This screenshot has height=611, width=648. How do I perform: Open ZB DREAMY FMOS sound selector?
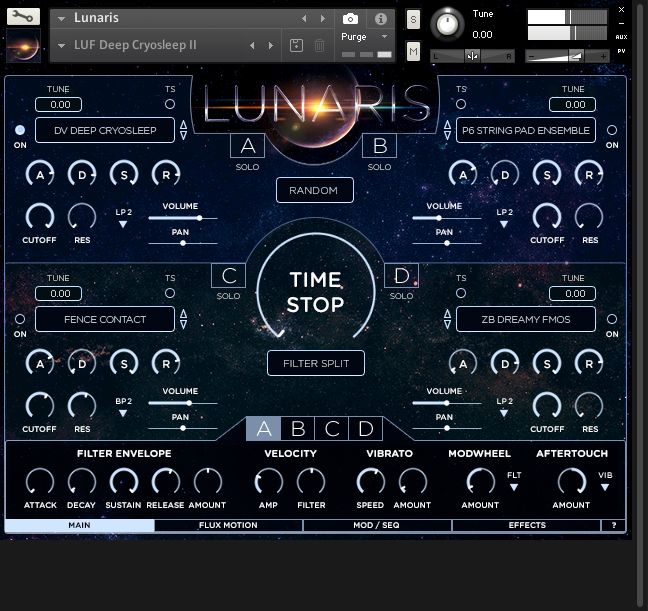pos(526,319)
